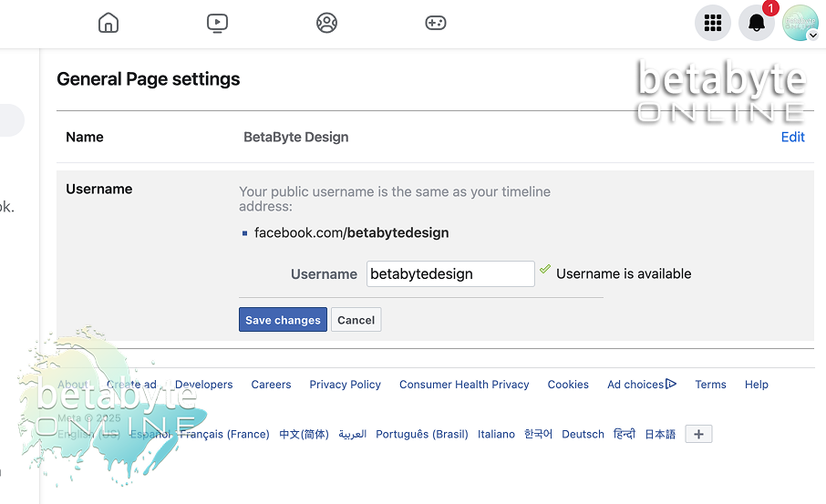Open the Privacy Policy link
Viewport: 826px width, 504px height.
[345, 385]
